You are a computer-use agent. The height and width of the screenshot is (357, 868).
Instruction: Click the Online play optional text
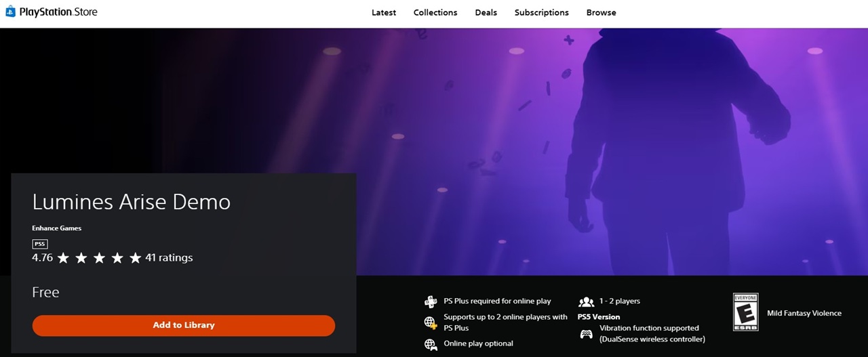tap(478, 343)
